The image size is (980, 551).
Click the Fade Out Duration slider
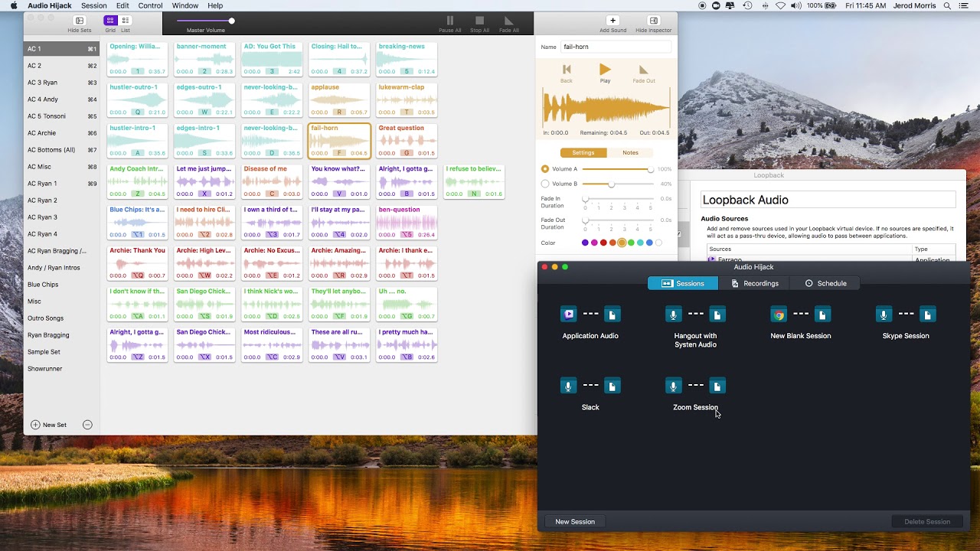pyautogui.click(x=619, y=220)
